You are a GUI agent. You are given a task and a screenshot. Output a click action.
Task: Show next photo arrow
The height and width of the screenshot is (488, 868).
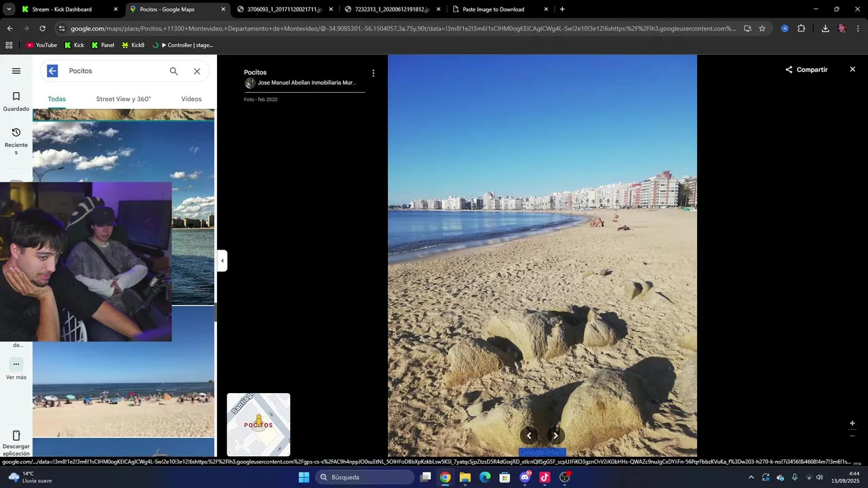tap(555, 436)
